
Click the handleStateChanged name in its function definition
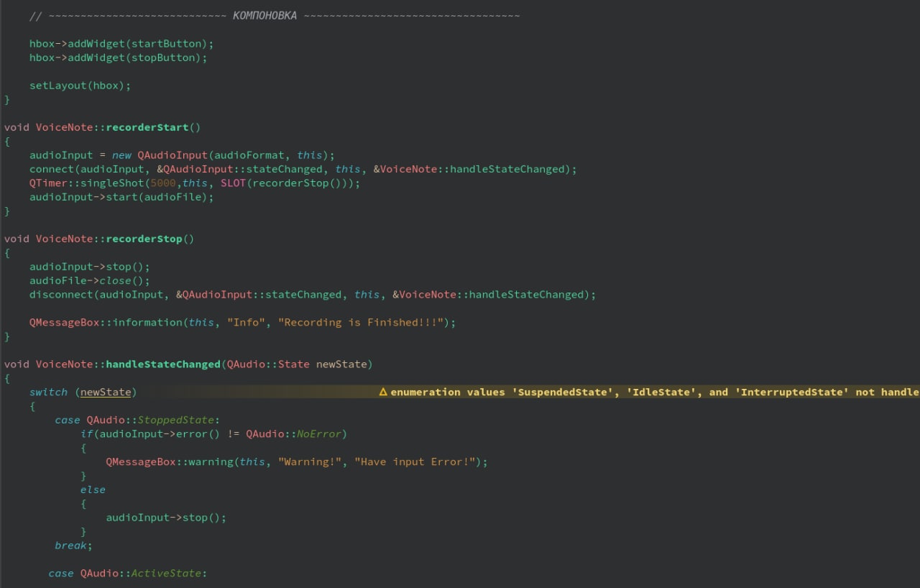click(x=163, y=364)
